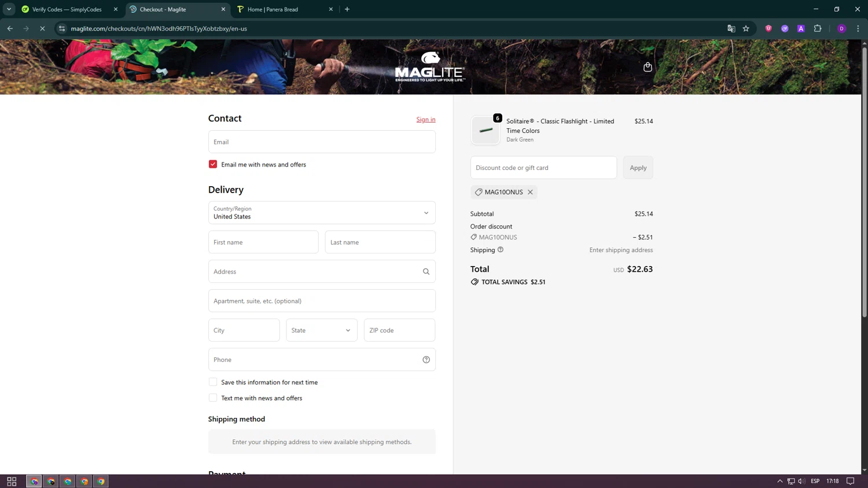Open the tab search dropdown arrow

9,9
